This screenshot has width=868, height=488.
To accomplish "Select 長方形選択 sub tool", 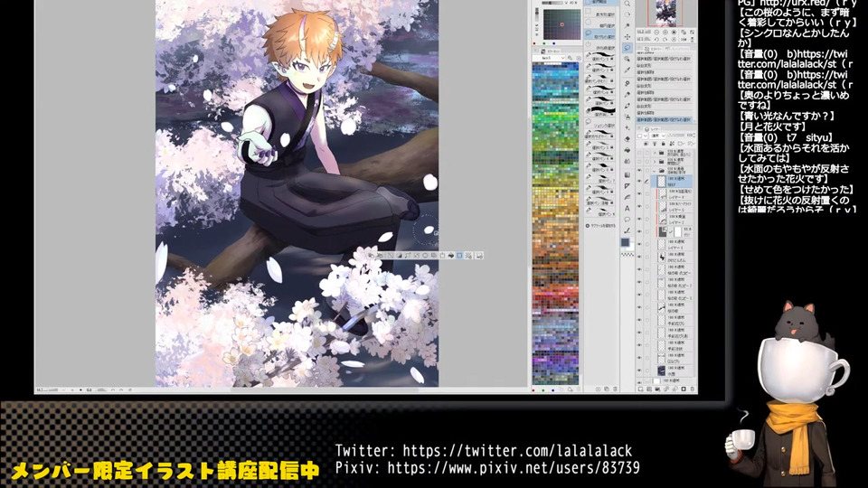I will pos(600,12).
